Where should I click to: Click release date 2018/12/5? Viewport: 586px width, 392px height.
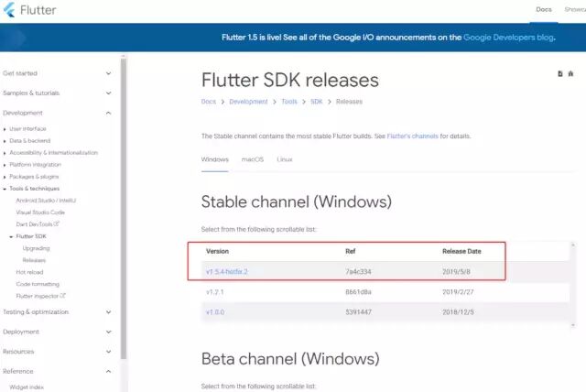pos(458,312)
